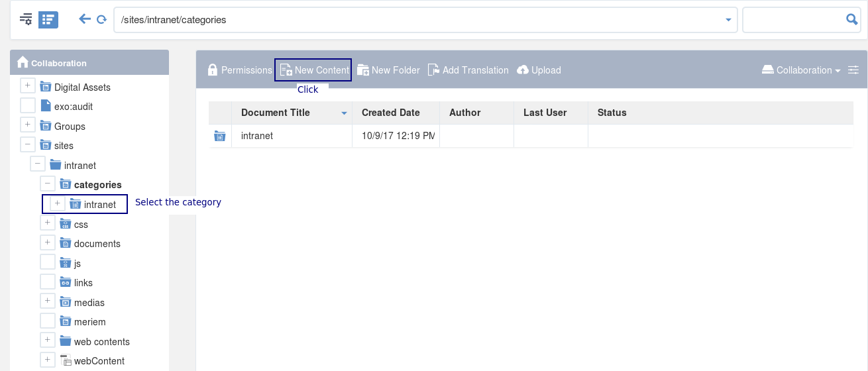This screenshot has height=371, width=868.
Task: Select the web contents tree item
Action: tap(101, 341)
